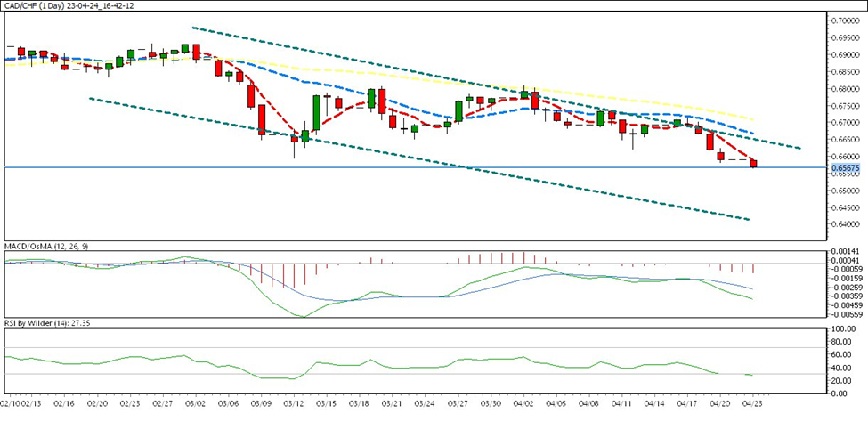Click the large green candlestick near 03/15
Image resolution: width=868 pixels, height=422 pixels.
point(316,113)
